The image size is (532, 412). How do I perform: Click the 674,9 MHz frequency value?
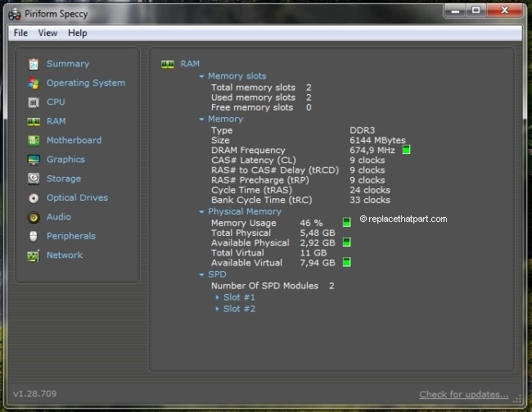(372, 150)
